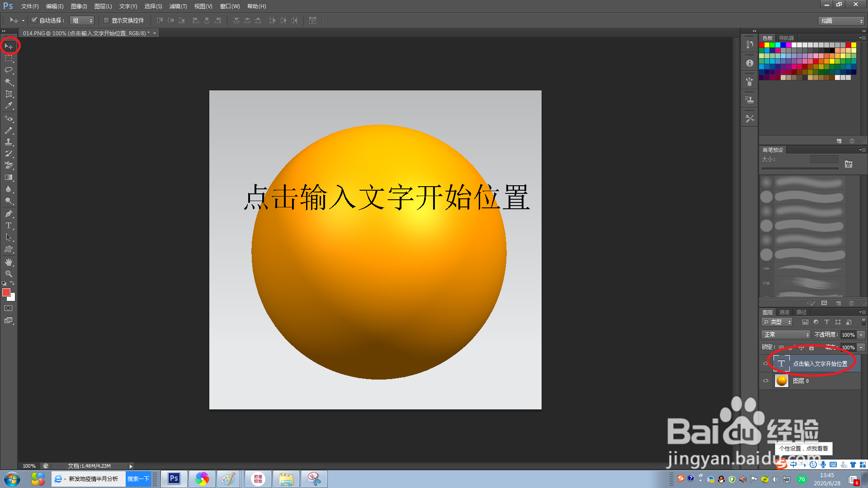Expand the 不透明度 opacity dropdown arrow
Screen dimensions: 868x488
tap(861, 335)
